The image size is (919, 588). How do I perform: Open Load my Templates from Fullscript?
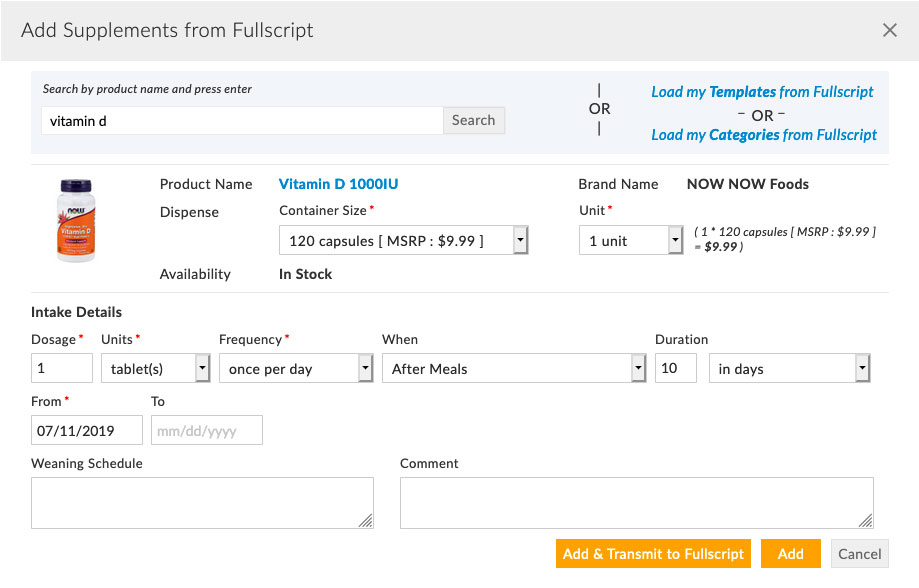click(x=762, y=91)
